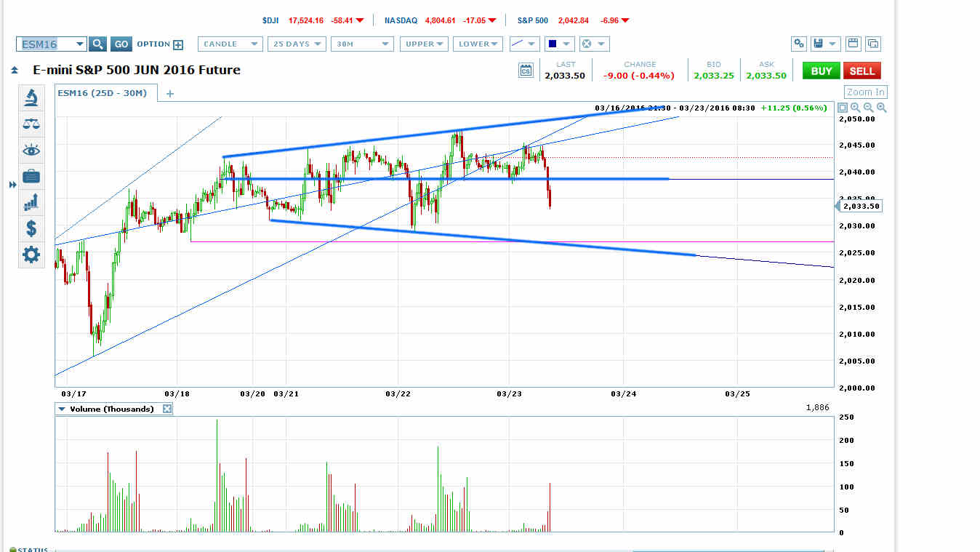Click the 2,033.50 current price marker
Viewport: 980px width, 552px height.
[x=861, y=206]
